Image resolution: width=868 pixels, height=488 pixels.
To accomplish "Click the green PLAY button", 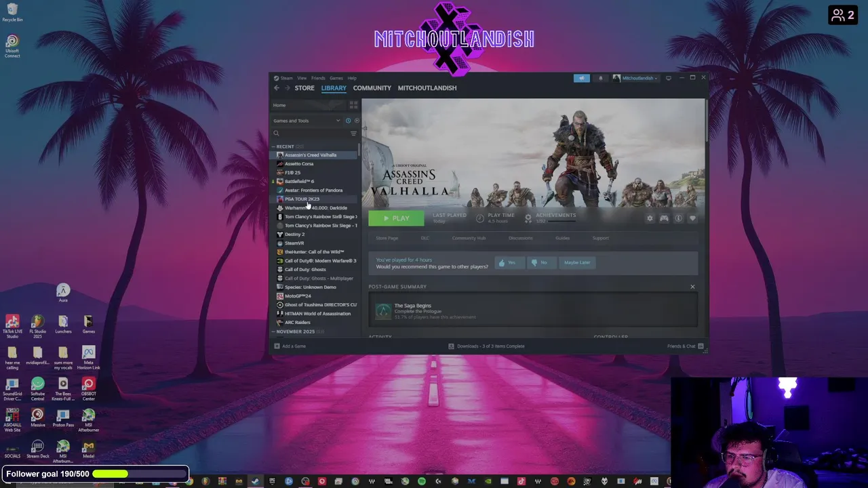I will click(x=396, y=218).
